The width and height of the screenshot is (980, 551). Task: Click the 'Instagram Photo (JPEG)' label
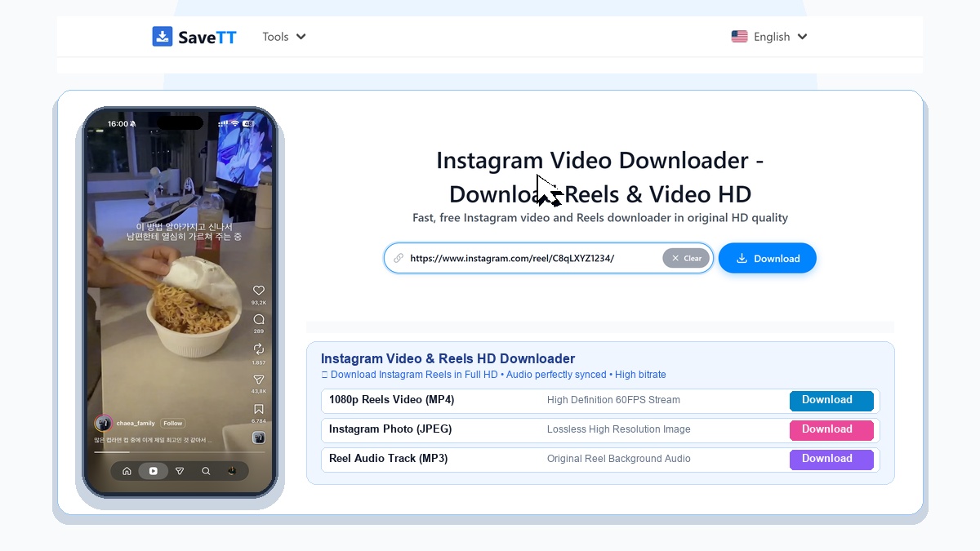390,429
